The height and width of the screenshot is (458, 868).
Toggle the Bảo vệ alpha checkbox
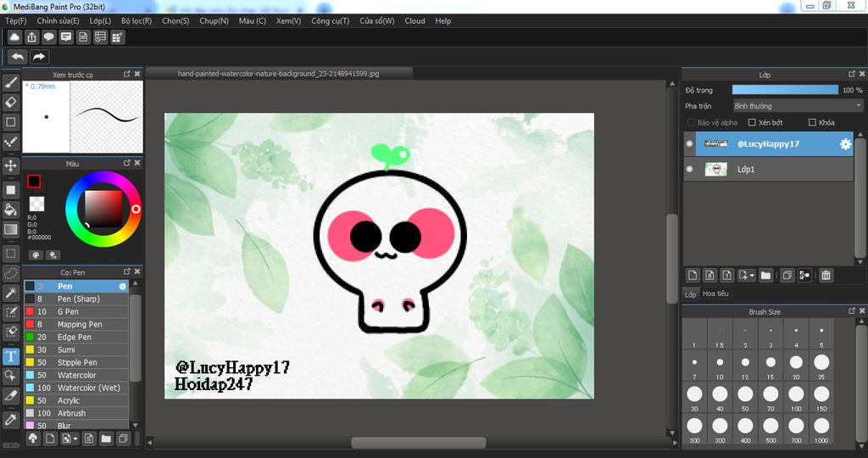pos(690,122)
